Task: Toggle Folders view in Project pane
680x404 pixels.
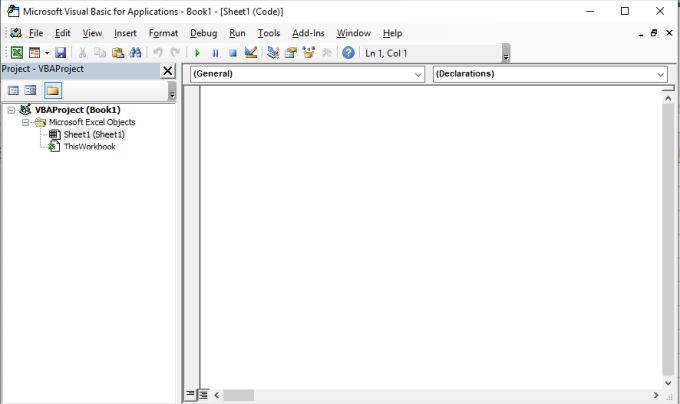Action: click(x=53, y=91)
